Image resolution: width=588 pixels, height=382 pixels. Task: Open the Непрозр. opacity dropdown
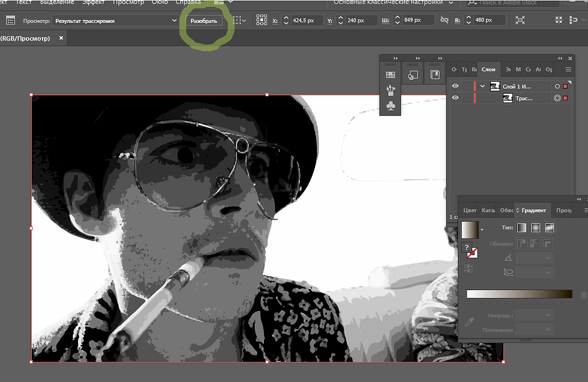point(535,315)
